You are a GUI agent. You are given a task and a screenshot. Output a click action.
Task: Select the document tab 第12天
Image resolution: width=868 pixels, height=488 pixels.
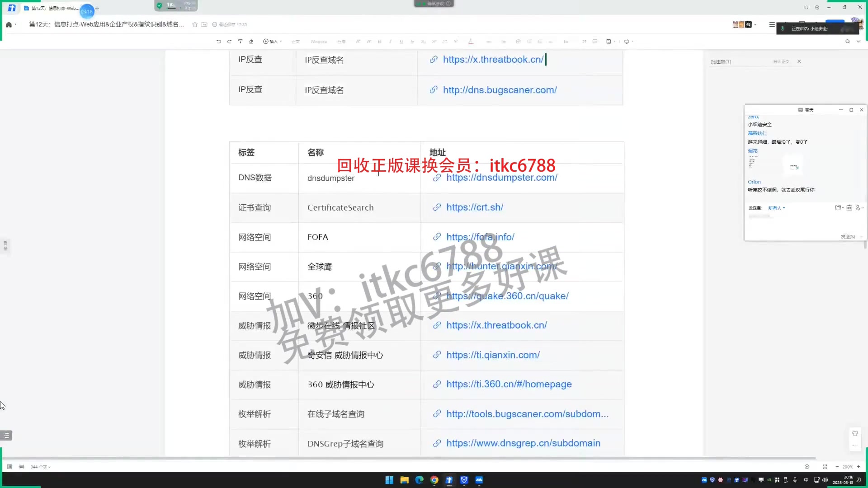tap(51, 8)
